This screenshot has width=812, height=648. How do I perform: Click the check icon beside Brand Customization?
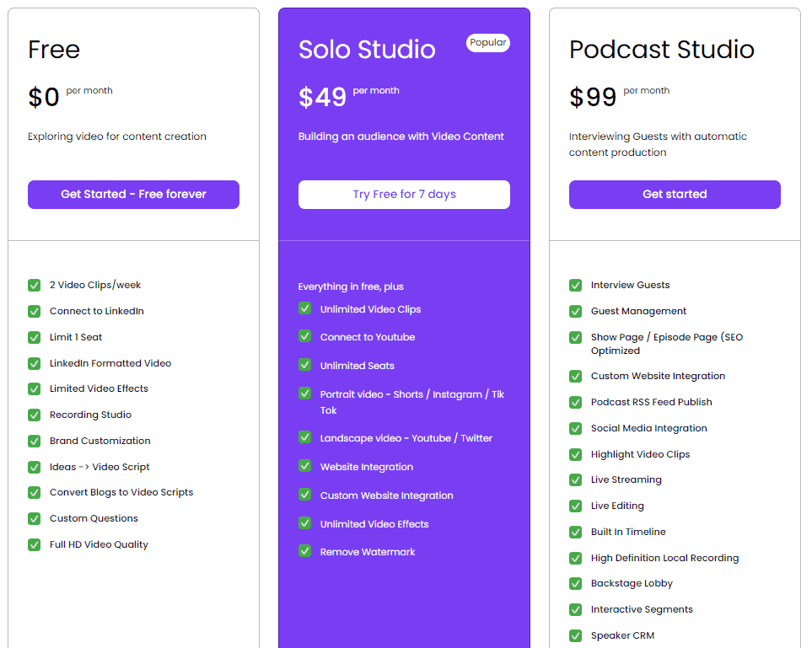click(35, 441)
